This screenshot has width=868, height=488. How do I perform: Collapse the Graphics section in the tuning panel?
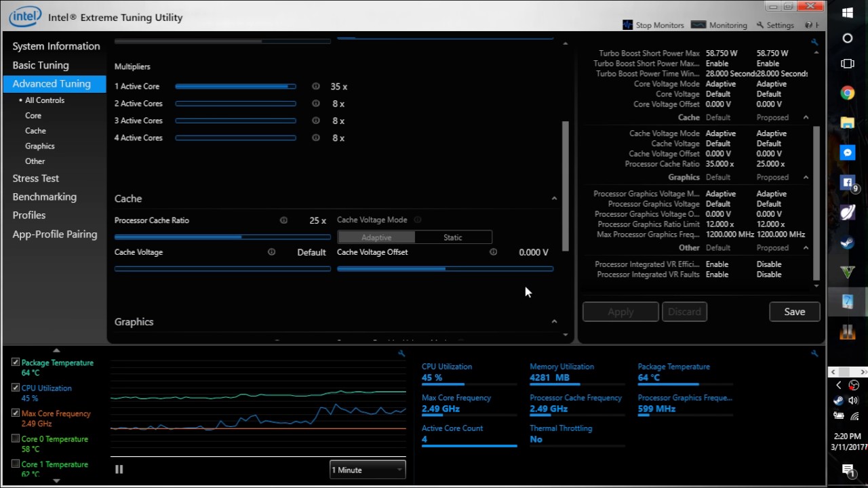point(554,322)
